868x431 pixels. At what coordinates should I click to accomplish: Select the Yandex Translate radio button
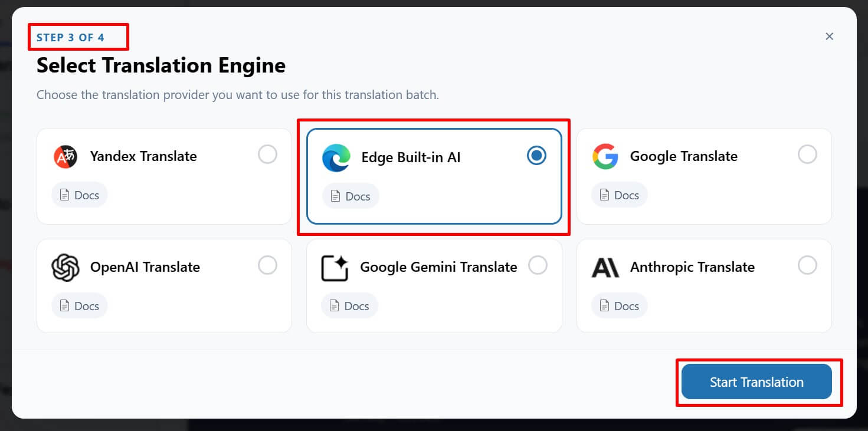[x=267, y=154]
